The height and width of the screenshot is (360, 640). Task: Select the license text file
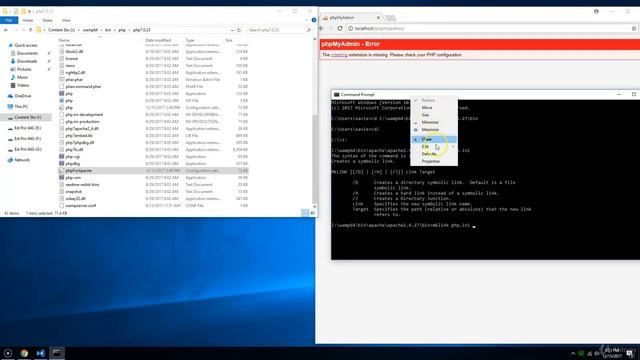71,58
